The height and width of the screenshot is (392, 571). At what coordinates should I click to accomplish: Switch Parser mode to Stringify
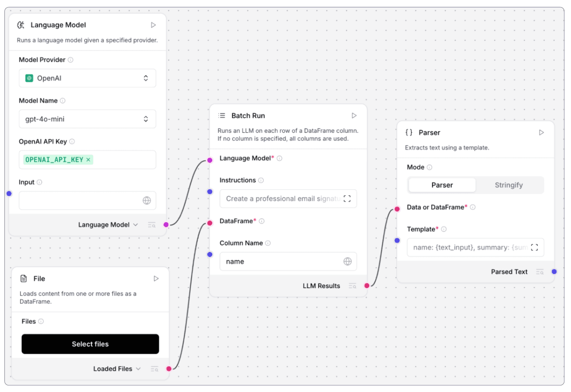click(509, 185)
